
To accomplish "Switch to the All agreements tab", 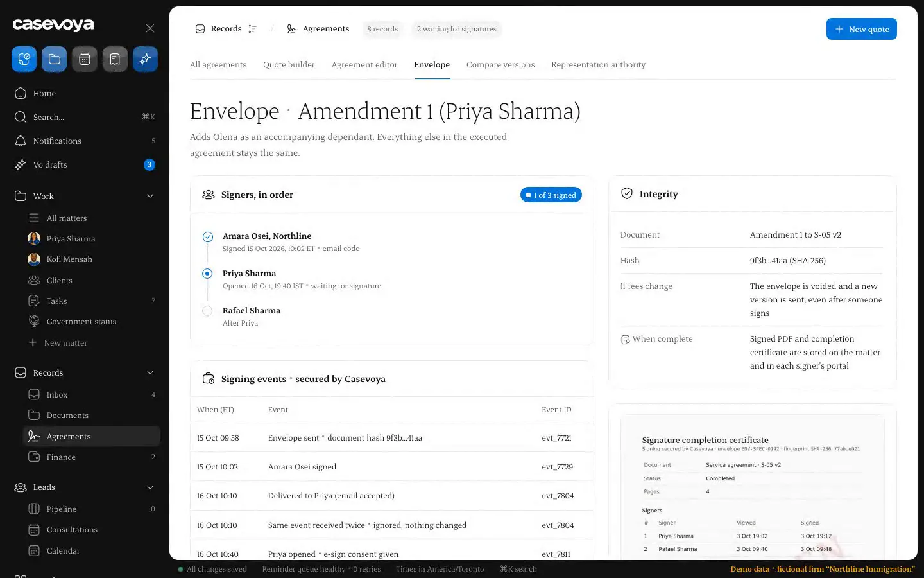I will [x=218, y=65].
